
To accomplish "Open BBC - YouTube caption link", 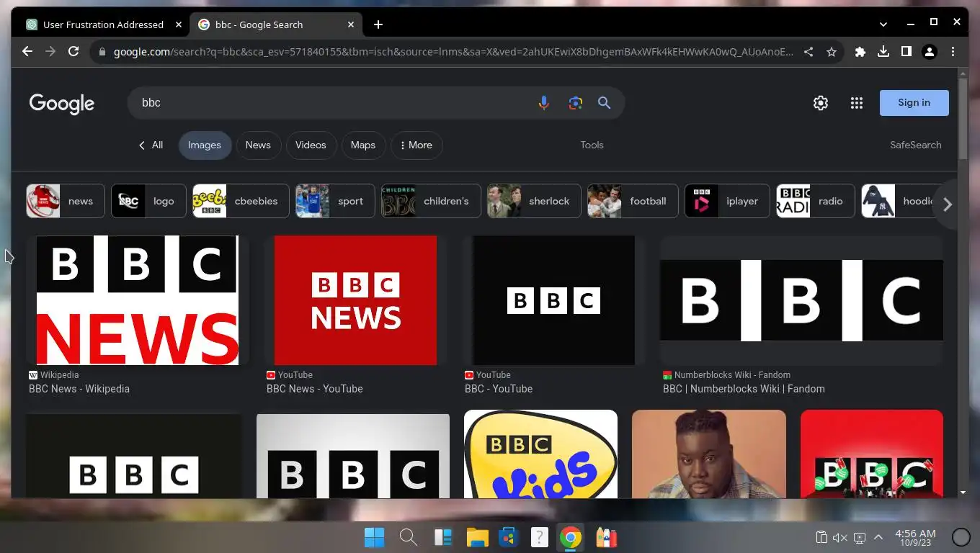I will pos(499,389).
